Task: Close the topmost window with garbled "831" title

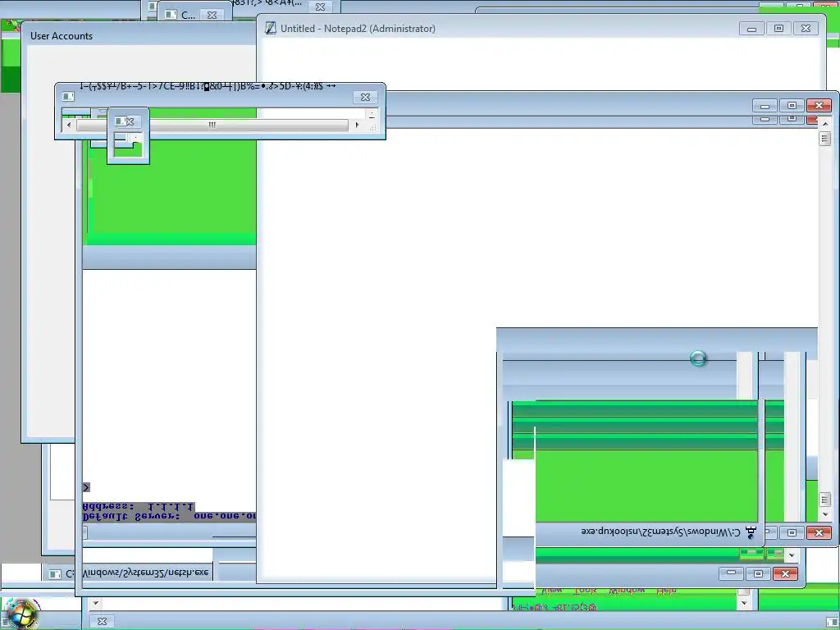Action: (321, 7)
